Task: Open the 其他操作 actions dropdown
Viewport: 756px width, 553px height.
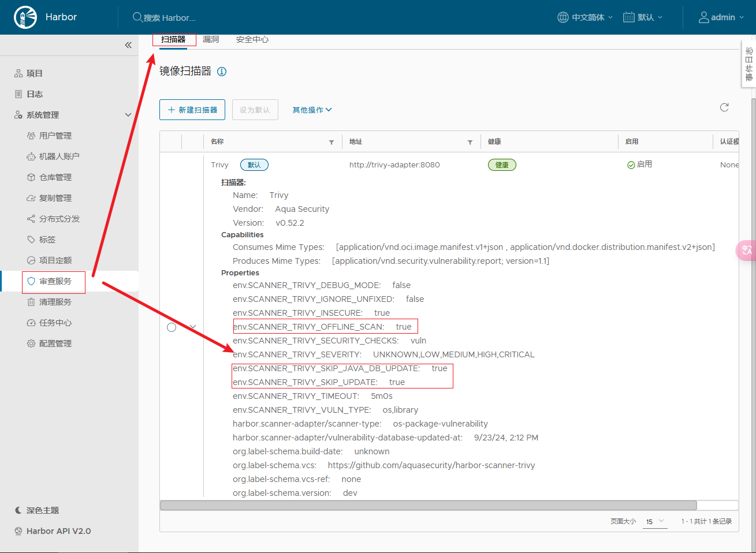Action: [312, 110]
